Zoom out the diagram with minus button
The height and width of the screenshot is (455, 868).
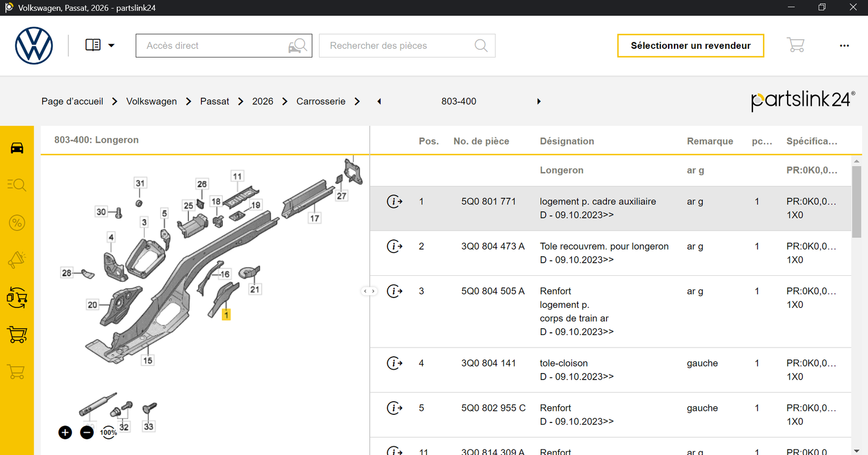click(87, 432)
